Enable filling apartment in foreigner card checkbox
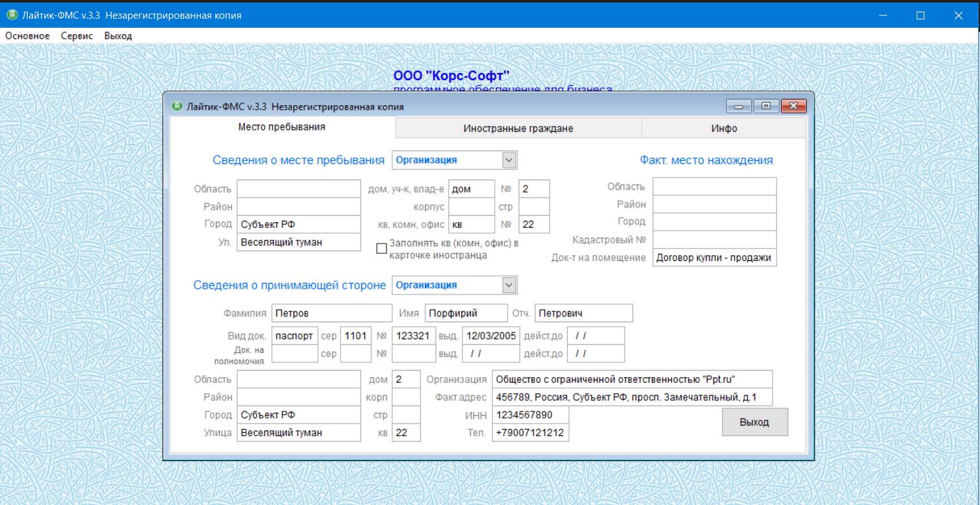 [382, 249]
